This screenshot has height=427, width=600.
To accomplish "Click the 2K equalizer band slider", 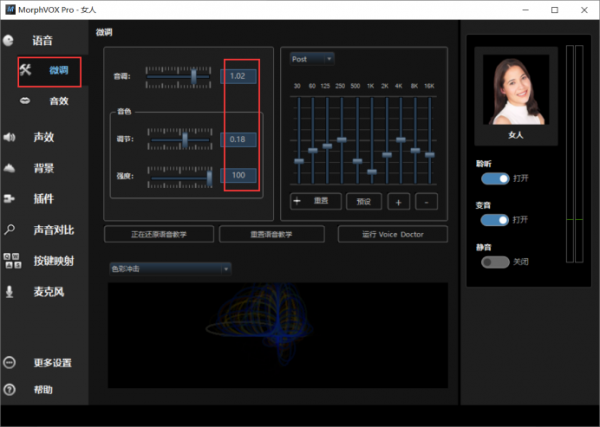I will (387, 155).
